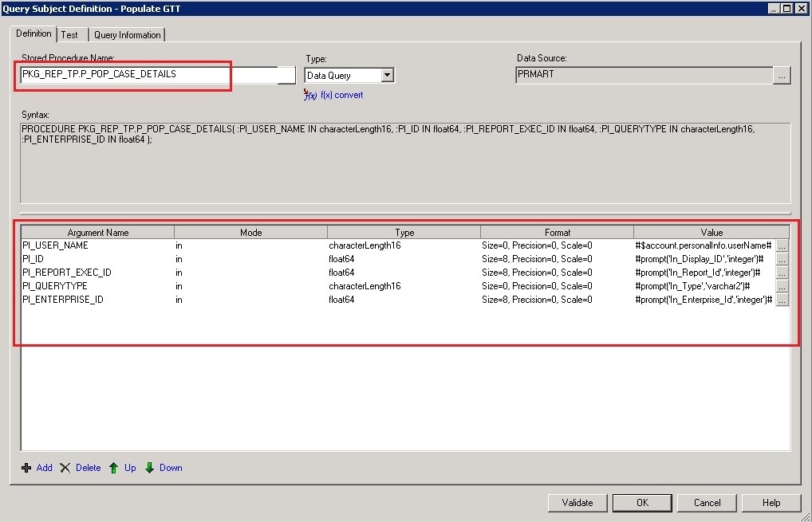Click the In_Report_Id prompt value
Image resolution: width=812 pixels, height=522 pixels.
(x=698, y=273)
